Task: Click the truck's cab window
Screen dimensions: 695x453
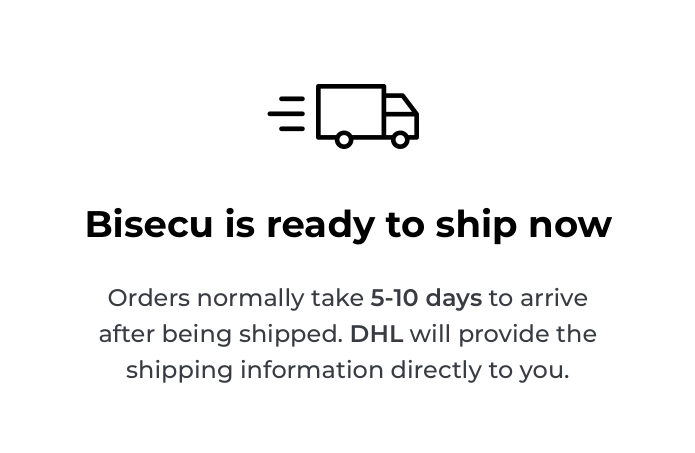Action: (399, 106)
